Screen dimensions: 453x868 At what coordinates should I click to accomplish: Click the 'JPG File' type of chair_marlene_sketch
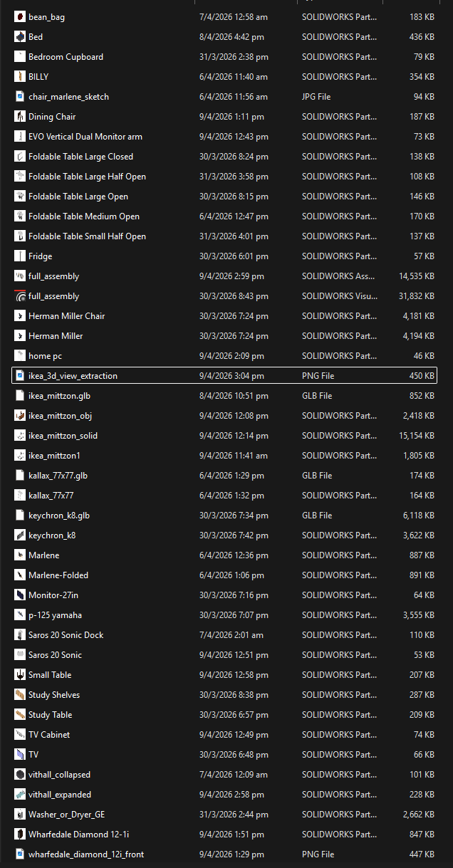pyautogui.click(x=316, y=96)
